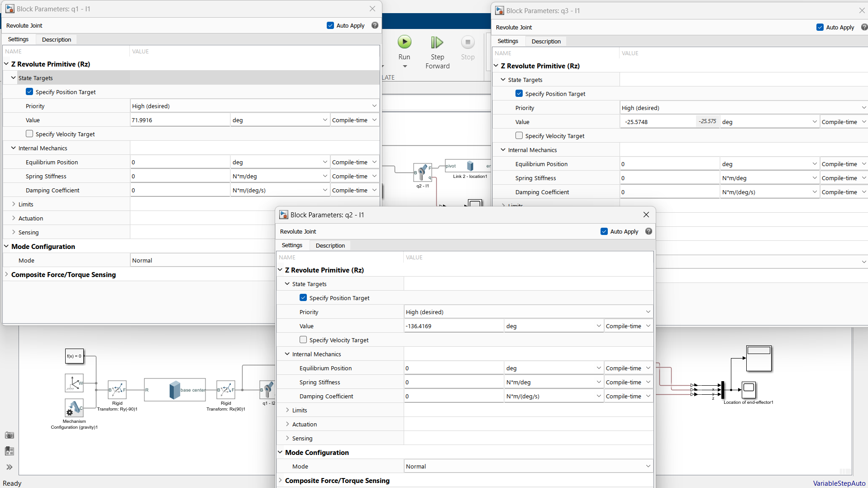Select the Rigid Transform Ry(-90)1 block
The image size is (868, 488).
[117, 390]
